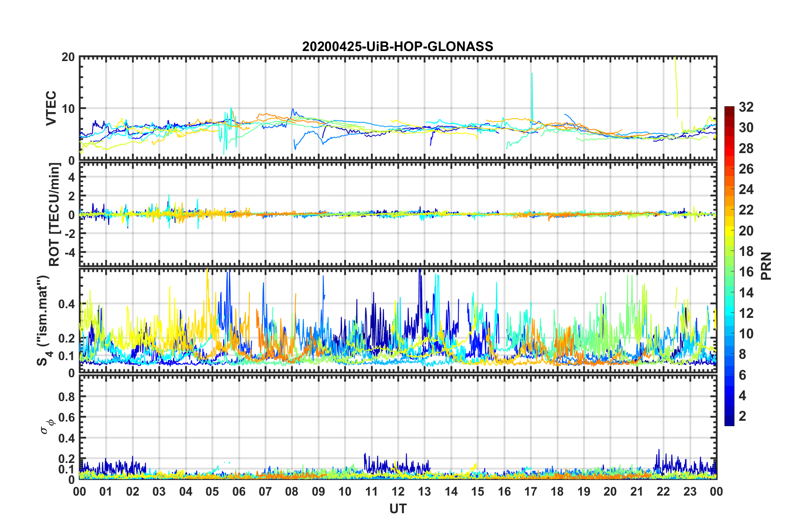
Task: Select the UT axis hour label 19
Action: (584, 491)
